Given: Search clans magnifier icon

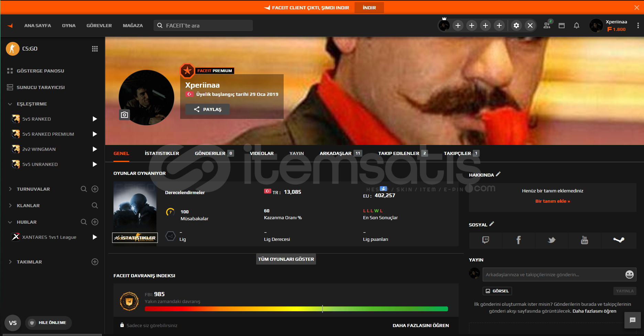Looking at the screenshot, I should point(95,205).
